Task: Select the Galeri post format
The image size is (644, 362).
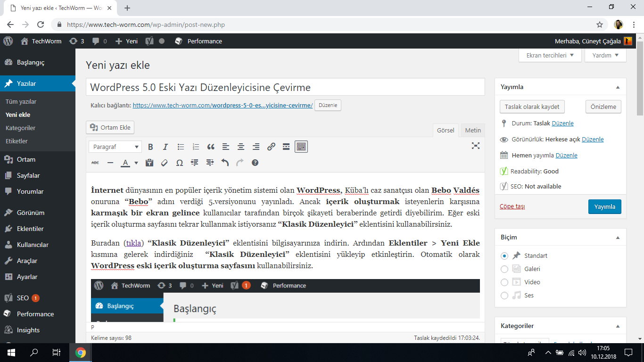Action: [x=504, y=269]
